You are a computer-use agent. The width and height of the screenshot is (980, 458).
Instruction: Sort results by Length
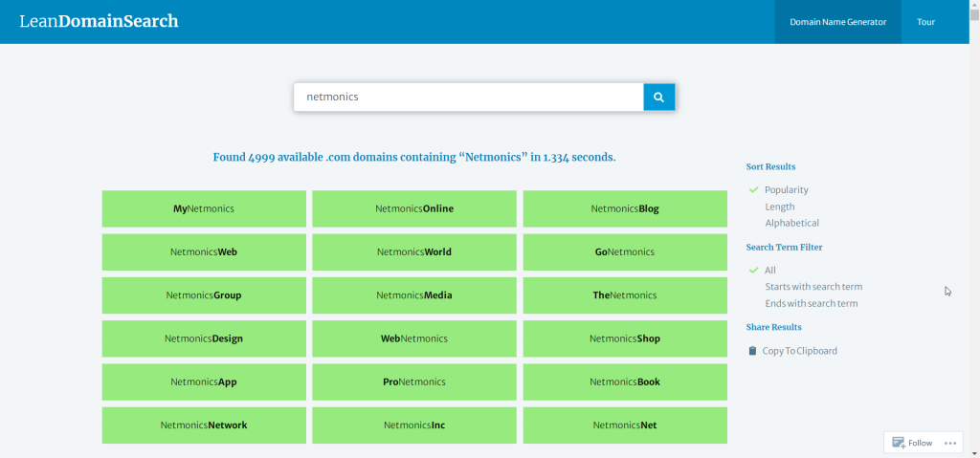pos(779,207)
